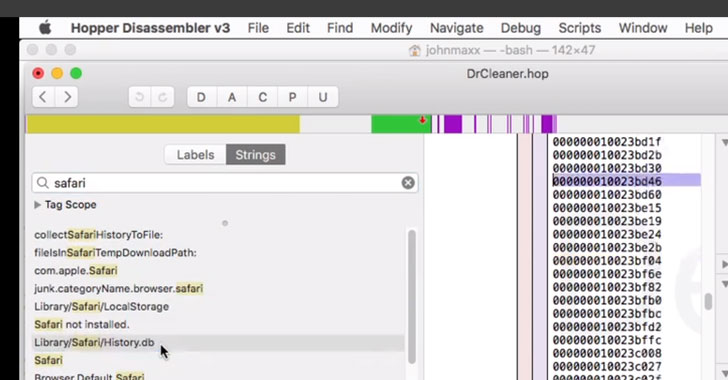Expand the Tag Scope disclosure triangle
Screen dimensions: 728x380
coord(38,205)
